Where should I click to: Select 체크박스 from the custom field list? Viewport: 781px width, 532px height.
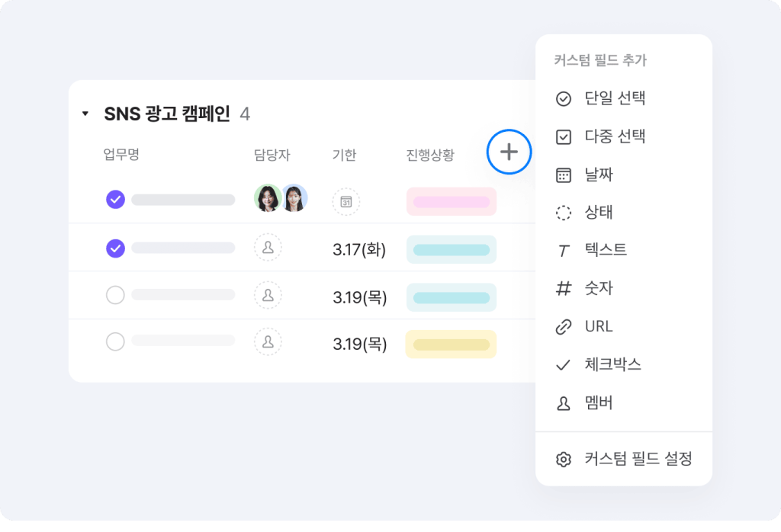(612, 364)
